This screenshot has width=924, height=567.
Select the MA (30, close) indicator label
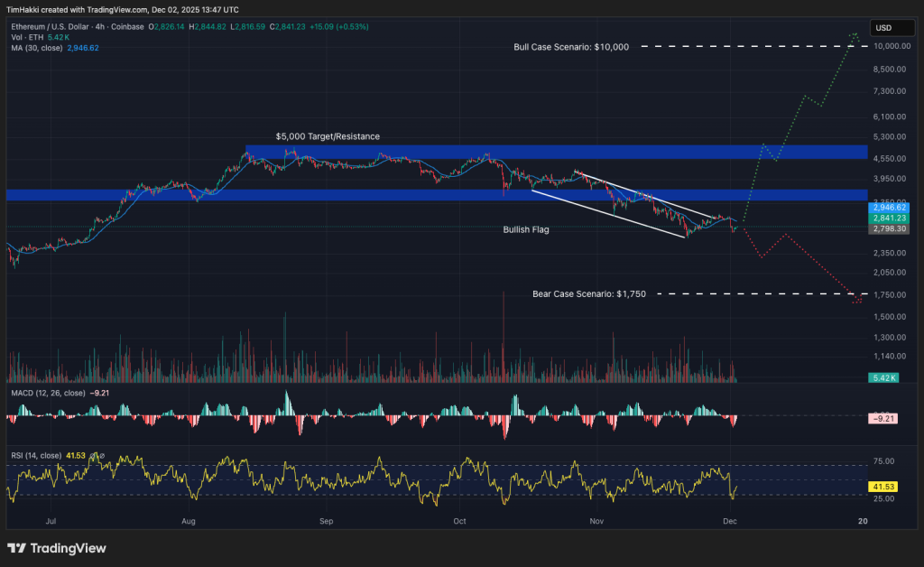pos(38,47)
